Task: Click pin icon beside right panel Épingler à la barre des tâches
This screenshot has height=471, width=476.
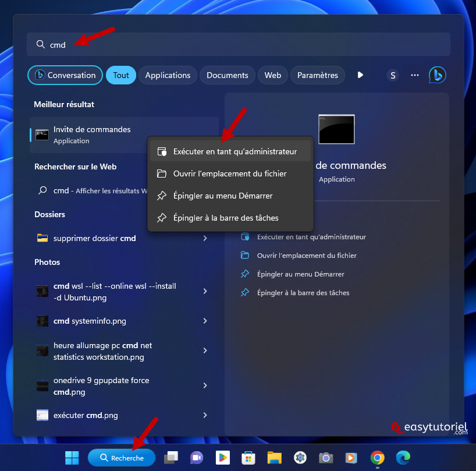Action: 245,292
